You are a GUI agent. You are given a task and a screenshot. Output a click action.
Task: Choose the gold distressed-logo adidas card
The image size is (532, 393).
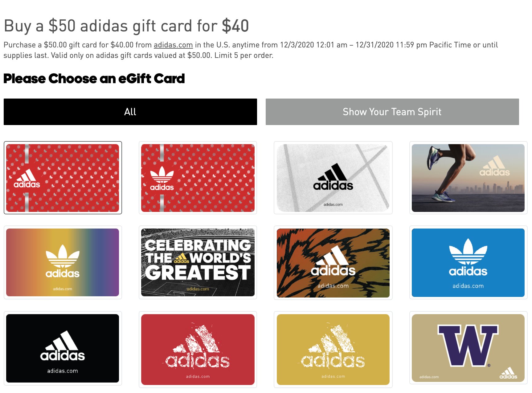tap(333, 349)
